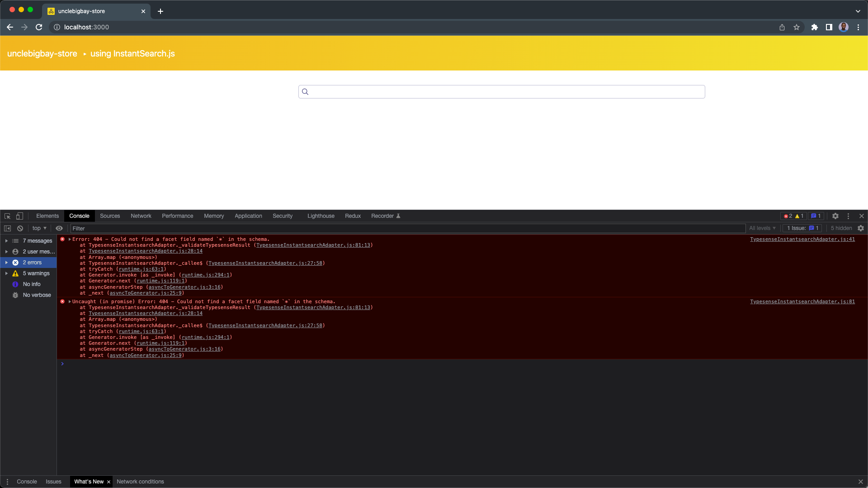Expand first 'Error: 404' console entry
Screen dimensions: 868x488
click(70, 239)
